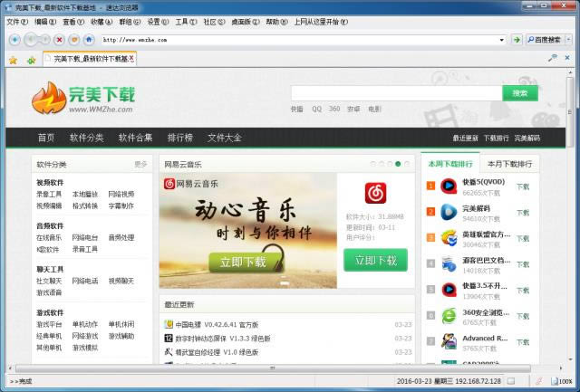Click 下载 link for 完美解码
Image resolution: width=580 pixels, height=392 pixels.
(x=523, y=213)
